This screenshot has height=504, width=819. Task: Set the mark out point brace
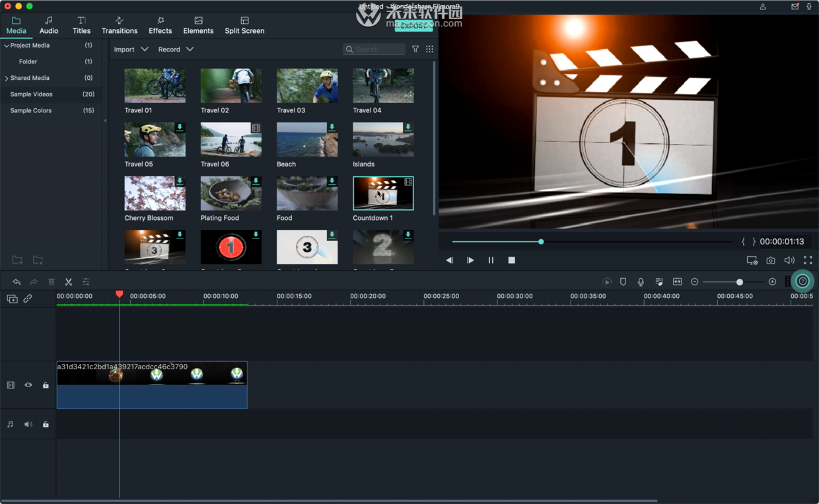pyautogui.click(x=754, y=242)
